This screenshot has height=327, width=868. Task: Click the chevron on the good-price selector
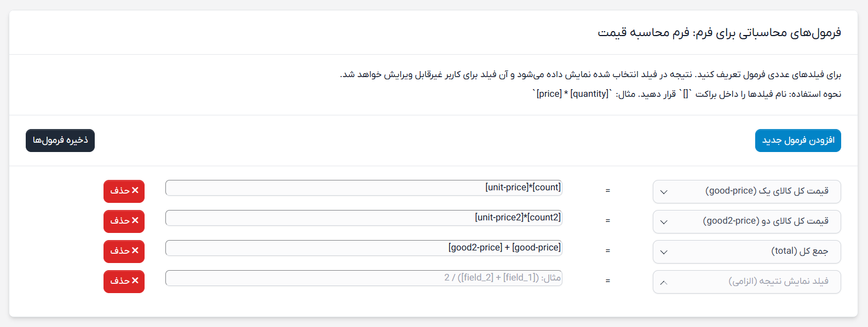664,191
